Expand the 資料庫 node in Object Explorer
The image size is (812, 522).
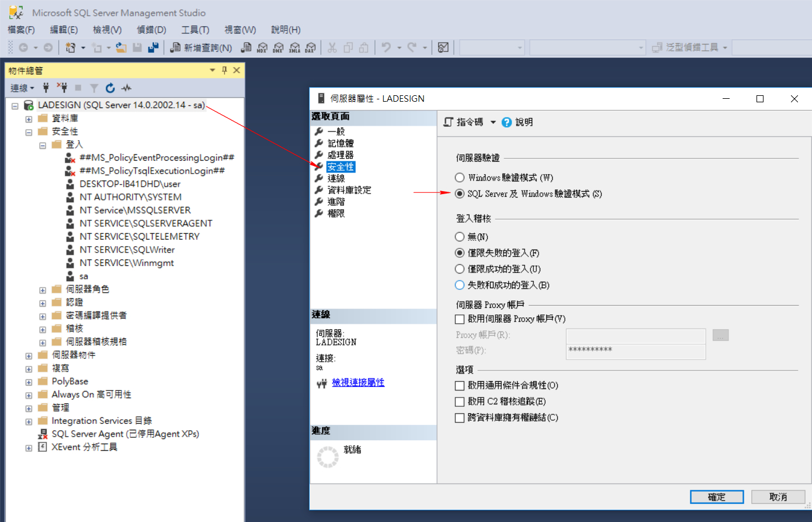[x=28, y=117]
